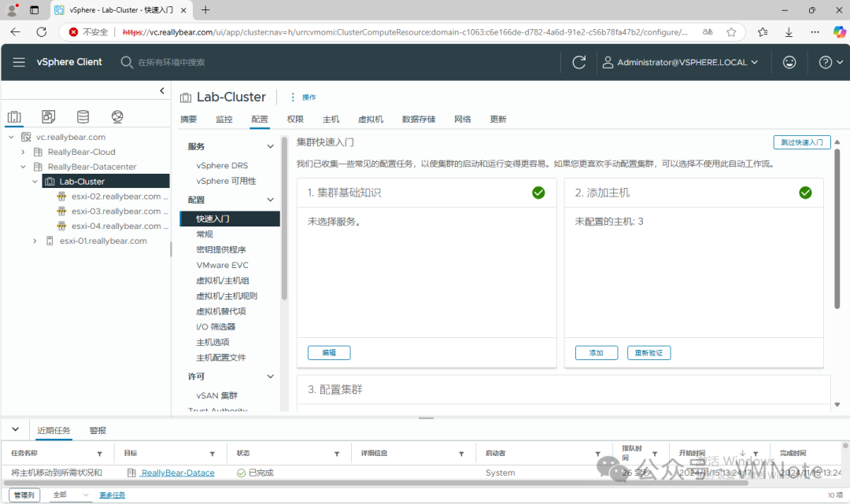Collapse the ReallyBear-Datacenter node

coord(24,167)
